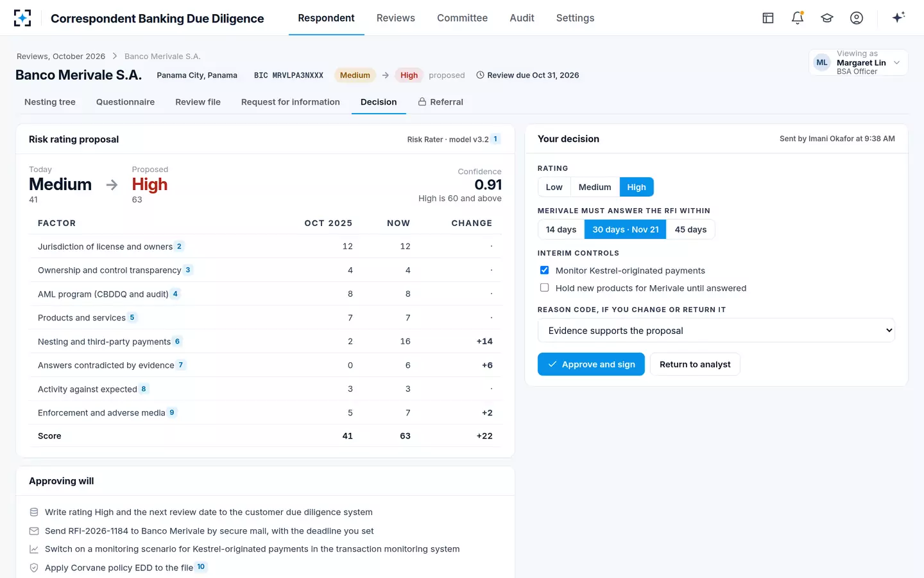Open the sparkle AI assistant icon
Viewport: 924px width, 578px height.
[x=898, y=17]
